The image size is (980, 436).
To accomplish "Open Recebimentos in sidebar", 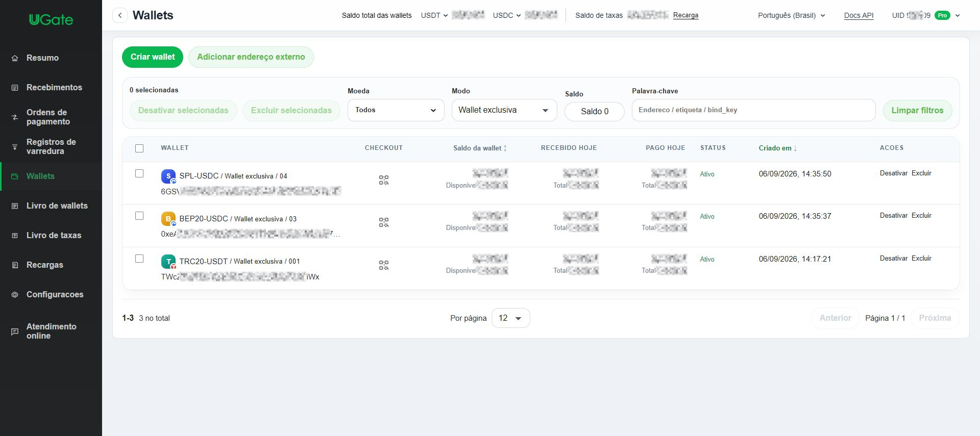I will click(51, 88).
